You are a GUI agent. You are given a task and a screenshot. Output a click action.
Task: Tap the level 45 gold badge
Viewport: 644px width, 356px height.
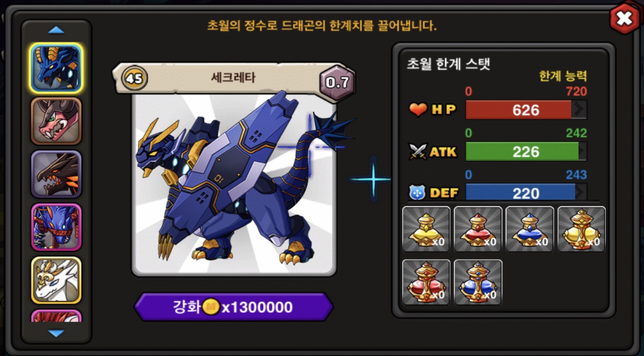pyautogui.click(x=134, y=78)
